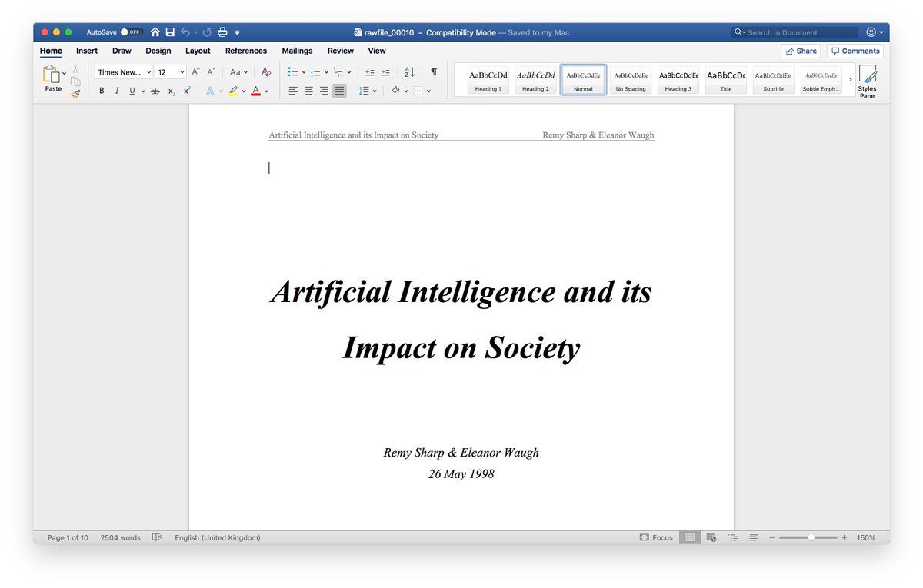Viewport: 923px width, 588px height.
Task: Click the zoom slider in status bar
Action: pos(811,538)
